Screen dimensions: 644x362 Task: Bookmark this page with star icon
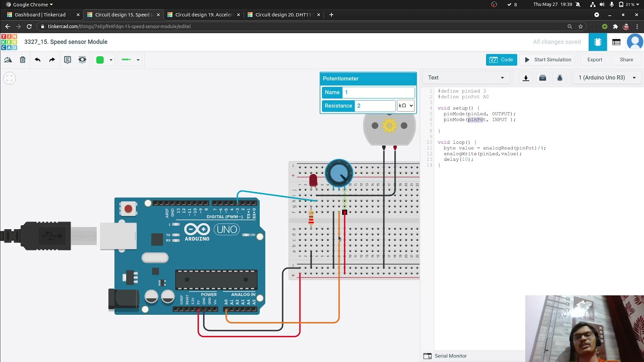[581, 27]
